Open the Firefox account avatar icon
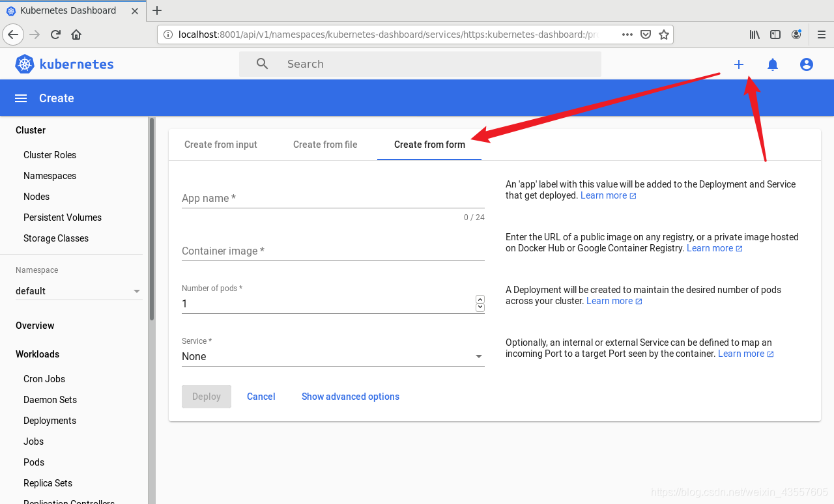834x504 pixels. tap(796, 35)
